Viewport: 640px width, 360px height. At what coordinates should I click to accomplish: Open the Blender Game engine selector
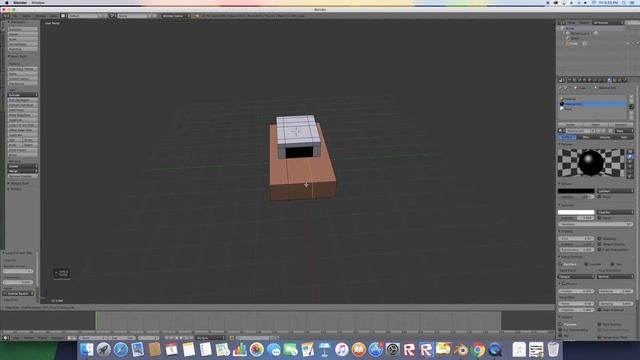pyautogui.click(x=176, y=16)
